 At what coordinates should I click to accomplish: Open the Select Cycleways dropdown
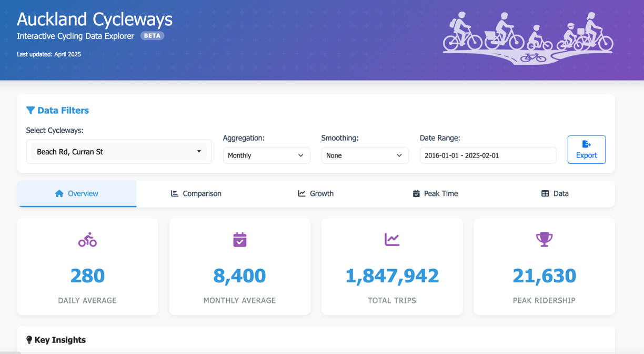(x=119, y=152)
